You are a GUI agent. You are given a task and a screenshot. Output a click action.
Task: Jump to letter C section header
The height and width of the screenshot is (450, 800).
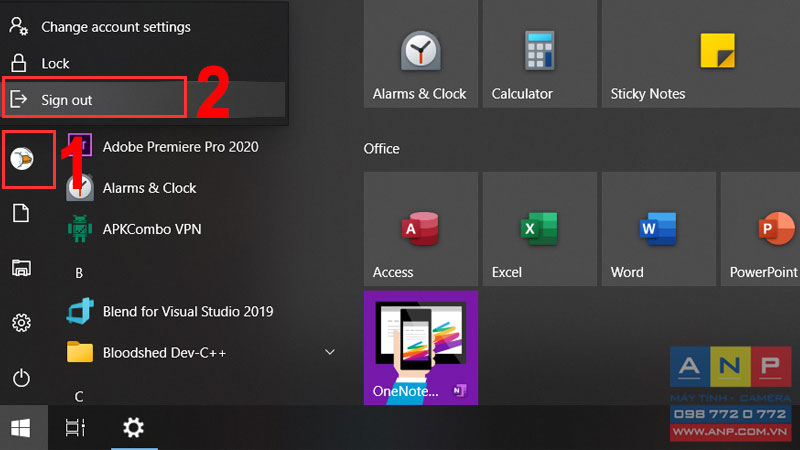79,396
